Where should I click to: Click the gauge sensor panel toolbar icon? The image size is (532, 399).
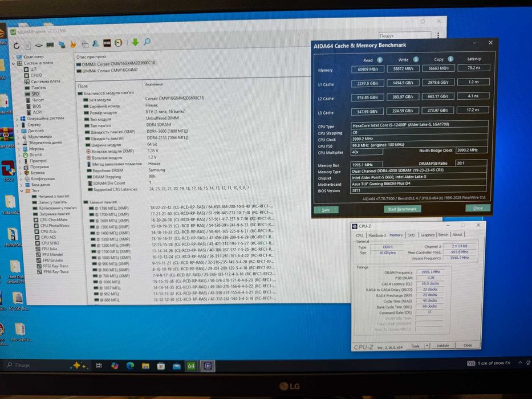118,43
